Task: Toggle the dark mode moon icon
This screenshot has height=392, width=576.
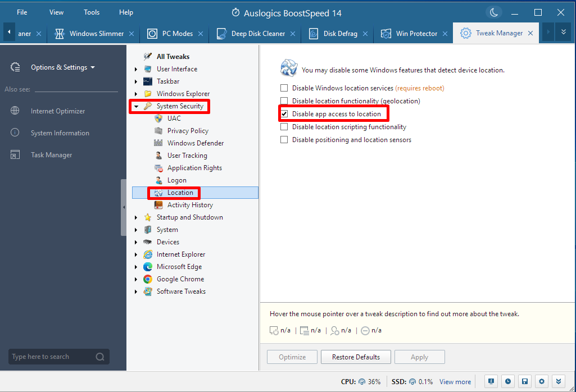Action: click(x=494, y=12)
